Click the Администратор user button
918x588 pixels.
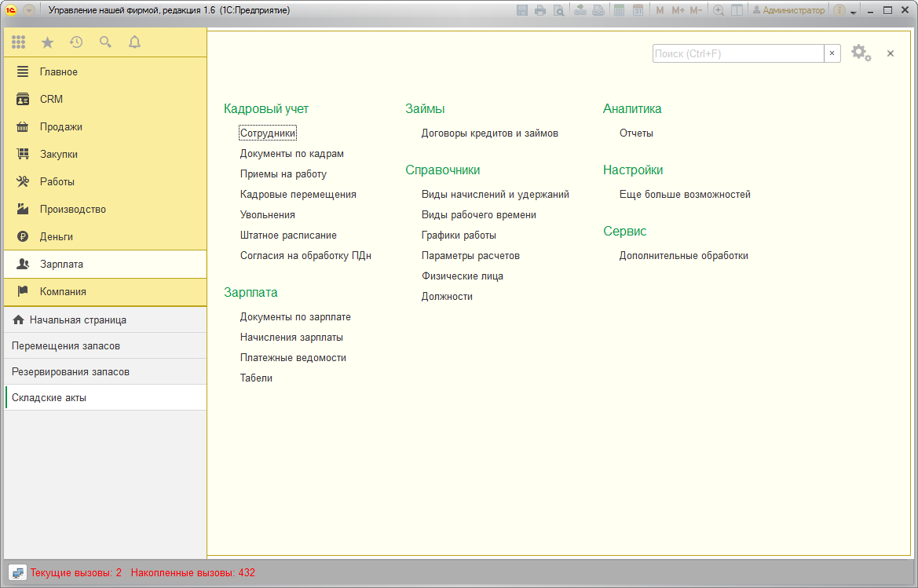(788, 10)
